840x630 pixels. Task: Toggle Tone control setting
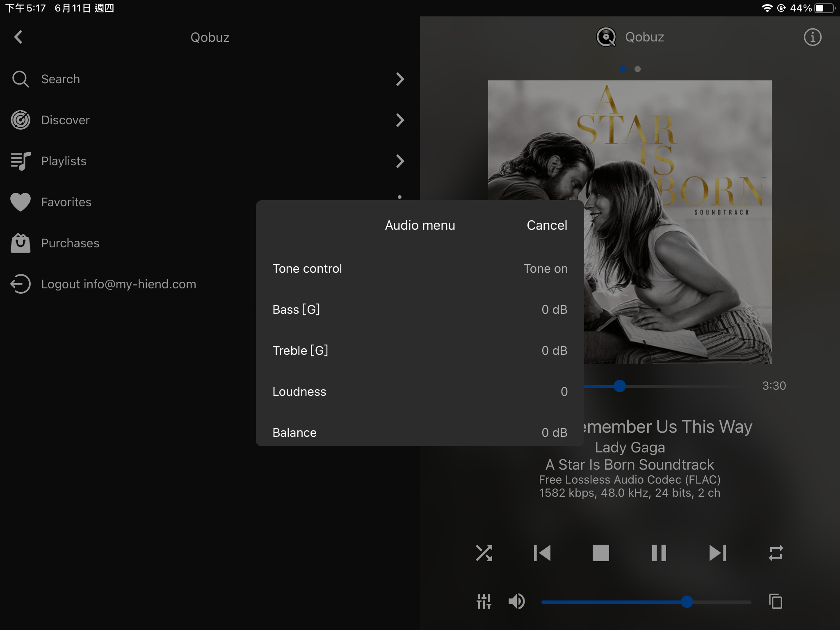pyautogui.click(x=420, y=269)
